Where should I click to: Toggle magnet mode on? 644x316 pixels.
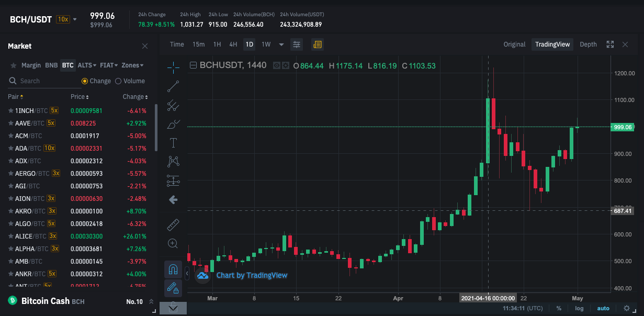point(173,270)
